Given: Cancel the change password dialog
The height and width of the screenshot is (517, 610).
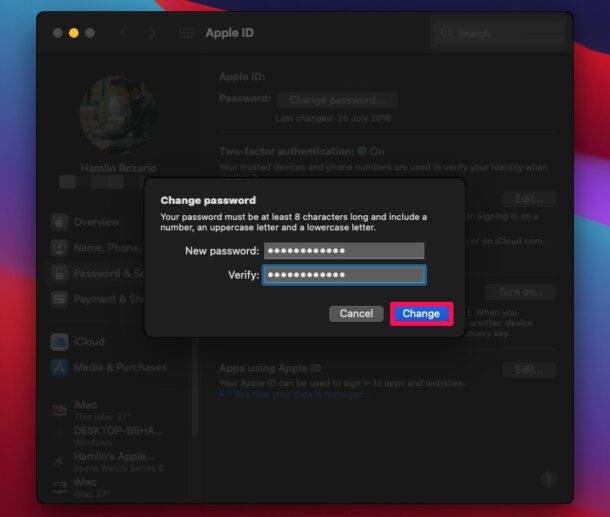Looking at the screenshot, I should (356, 314).
